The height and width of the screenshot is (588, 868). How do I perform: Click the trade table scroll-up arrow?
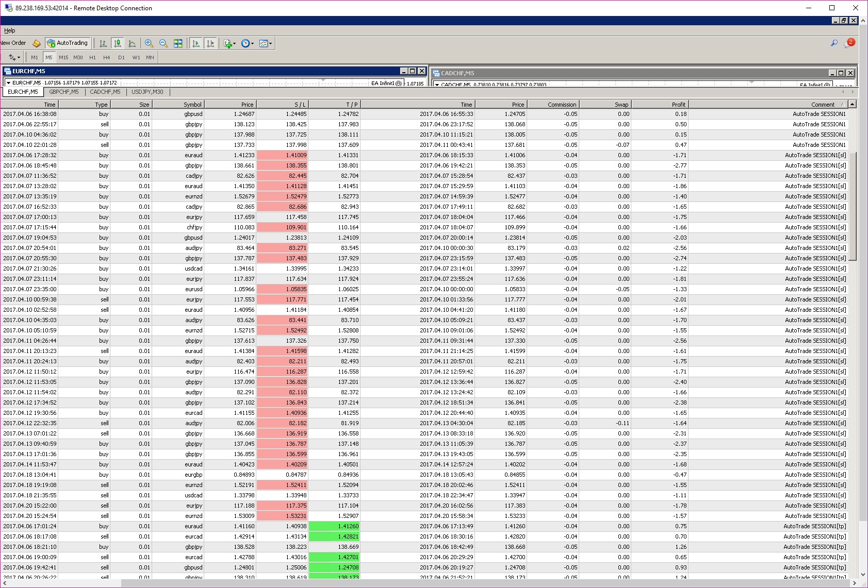[x=853, y=104]
